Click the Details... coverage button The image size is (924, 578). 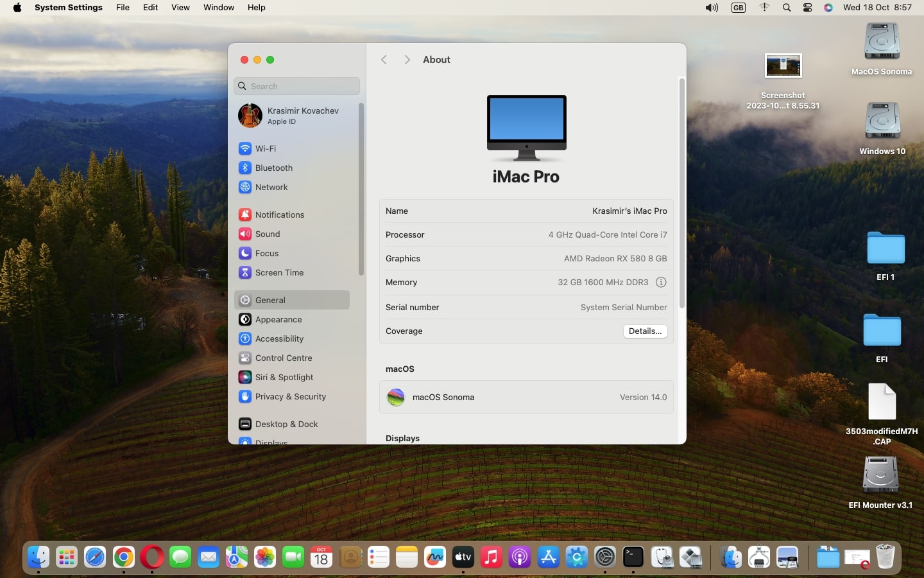[645, 331]
